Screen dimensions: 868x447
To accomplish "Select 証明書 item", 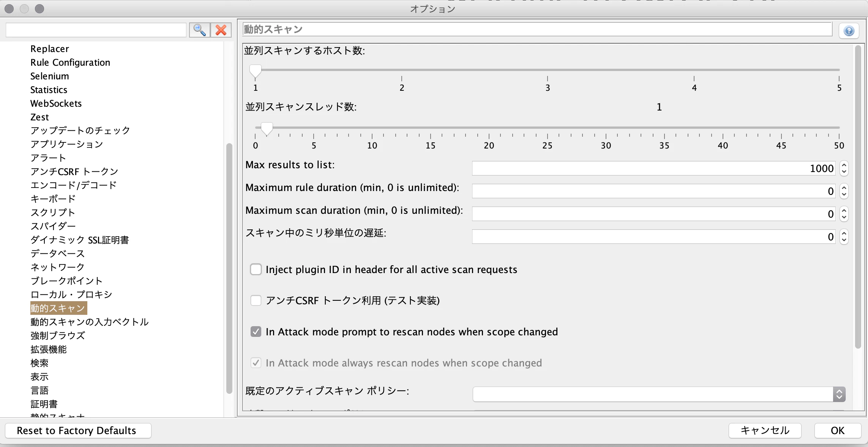I will (44, 404).
